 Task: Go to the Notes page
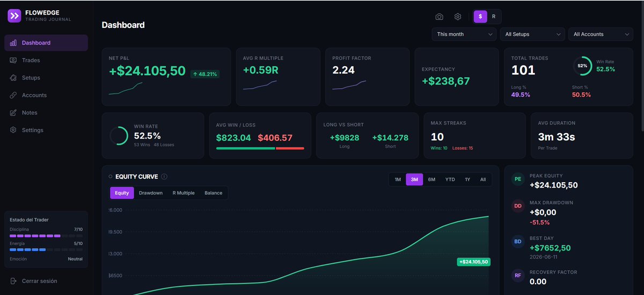pyautogui.click(x=46, y=113)
